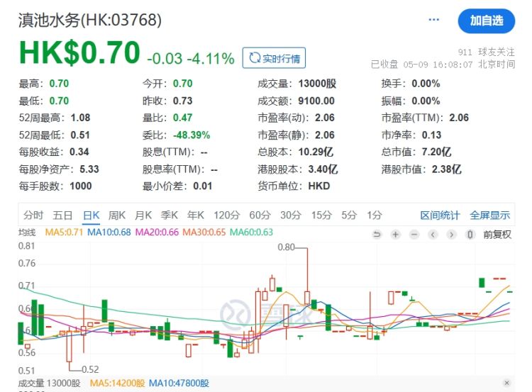Switch to the 120分 chart tab
The height and width of the screenshot is (392, 532).
click(x=227, y=215)
